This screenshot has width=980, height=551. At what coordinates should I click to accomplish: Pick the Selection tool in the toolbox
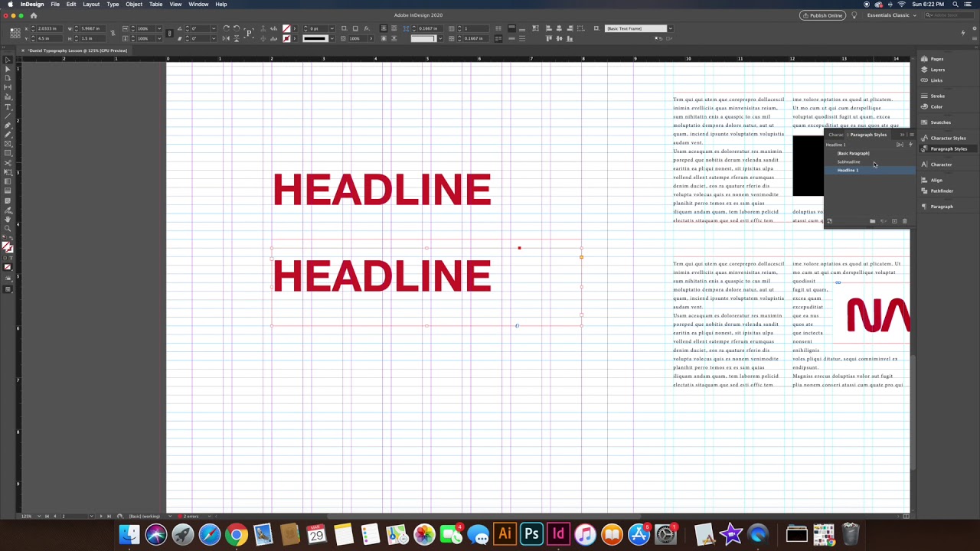click(8, 60)
